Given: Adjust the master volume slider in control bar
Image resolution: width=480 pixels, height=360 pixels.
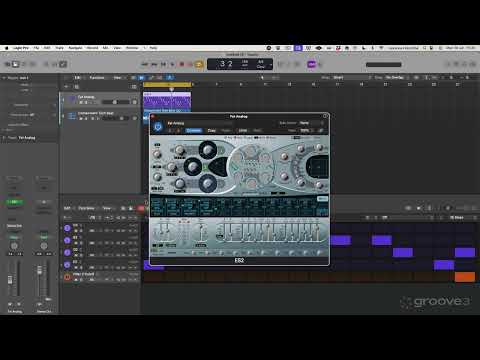Looking at the screenshot, I should tap(383, 64).
